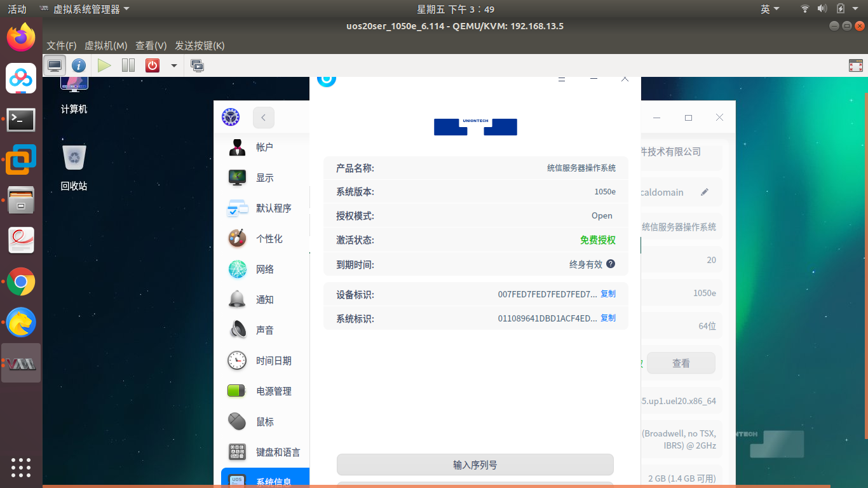Open Baidu Netdisk from the dock
The image size is (868, 488).
[21, 78]
